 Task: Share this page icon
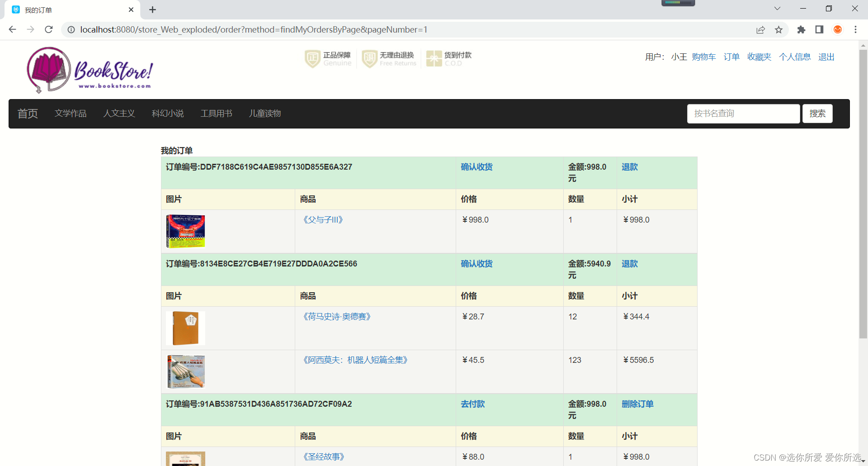click(760, 30)
